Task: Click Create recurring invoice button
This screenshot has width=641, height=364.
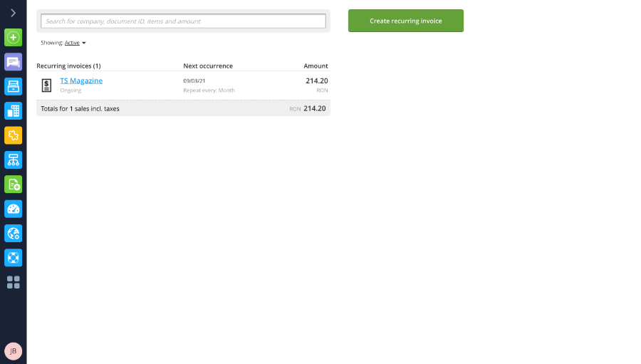Action: [405, 21]
